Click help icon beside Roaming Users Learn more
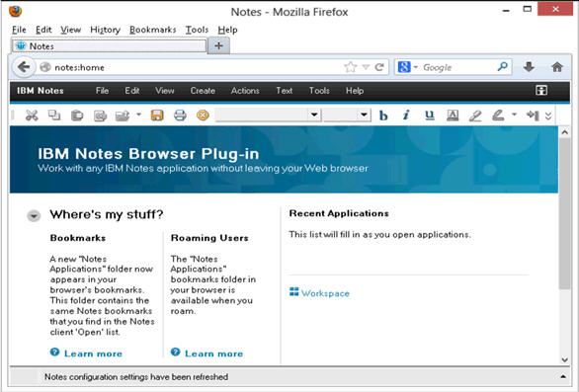The image size is (579, 392). [176, 353]
